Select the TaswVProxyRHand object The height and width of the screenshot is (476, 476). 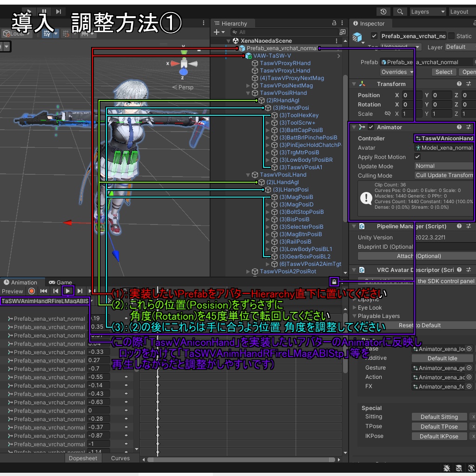point(285,63)
